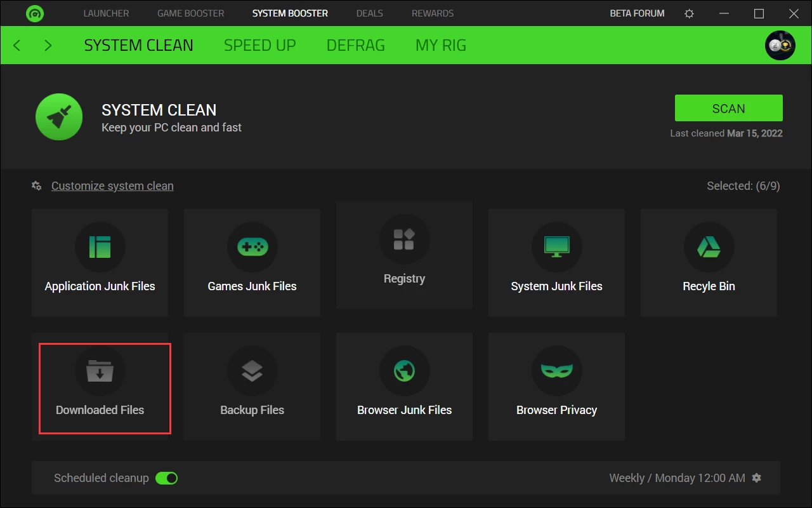Image resolution: width=812 pixels, height=508 pixels.
Task: Select the DEFRAG sub-tab
Action: click(x=356, y=45)
